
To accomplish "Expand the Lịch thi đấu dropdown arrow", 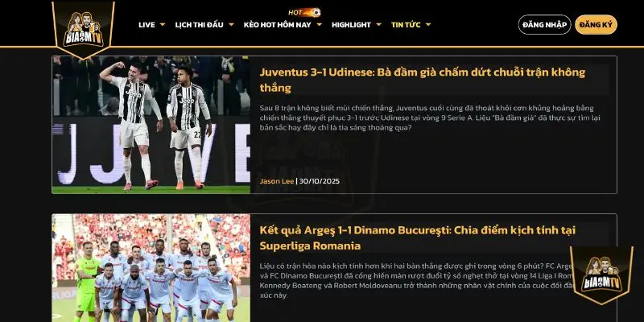I will click(x=231, y=25).
